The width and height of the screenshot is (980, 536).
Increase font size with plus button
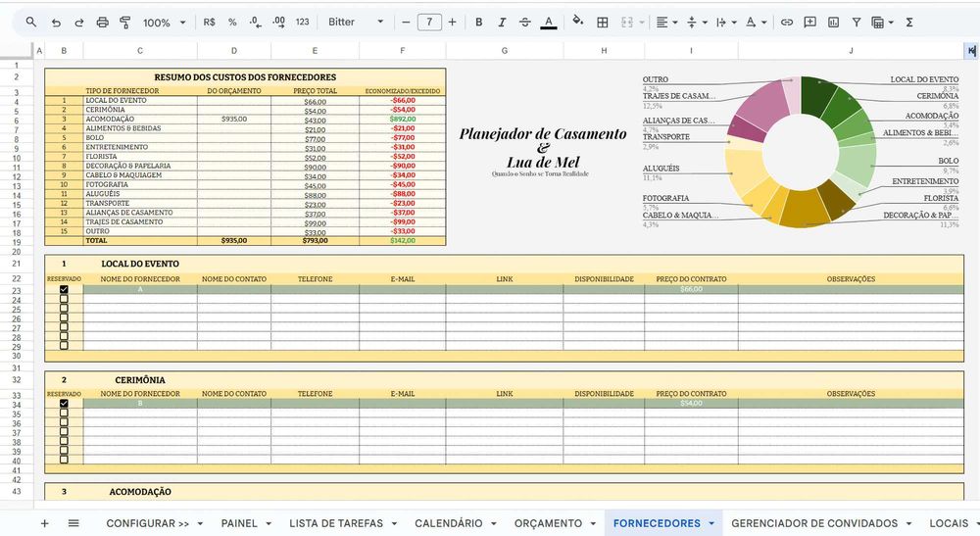click(453, 22)
